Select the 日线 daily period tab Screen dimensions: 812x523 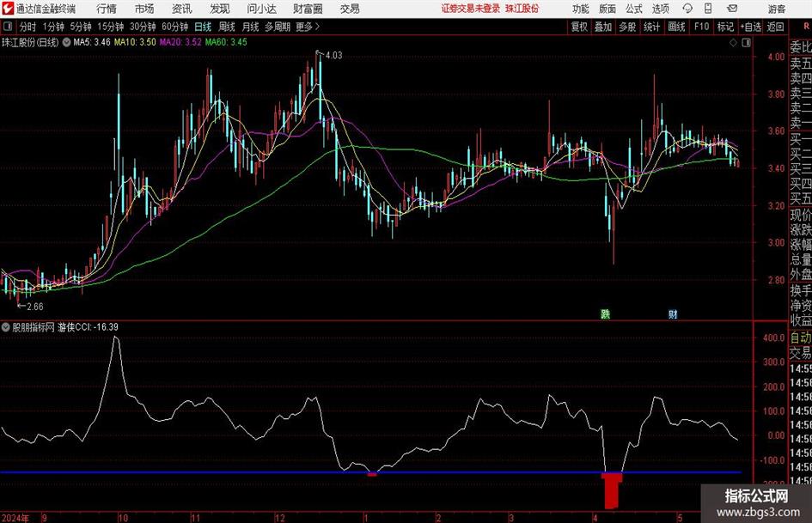[203, 27]
